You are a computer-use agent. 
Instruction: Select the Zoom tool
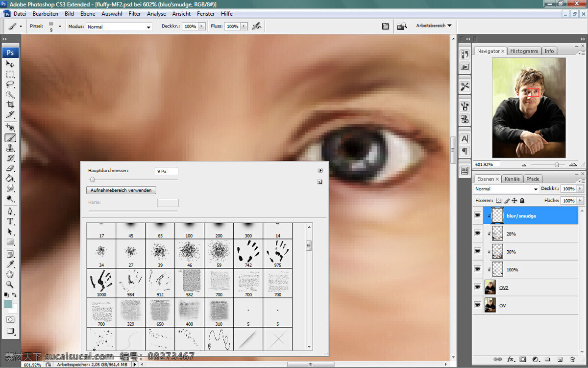click(10, 285)
